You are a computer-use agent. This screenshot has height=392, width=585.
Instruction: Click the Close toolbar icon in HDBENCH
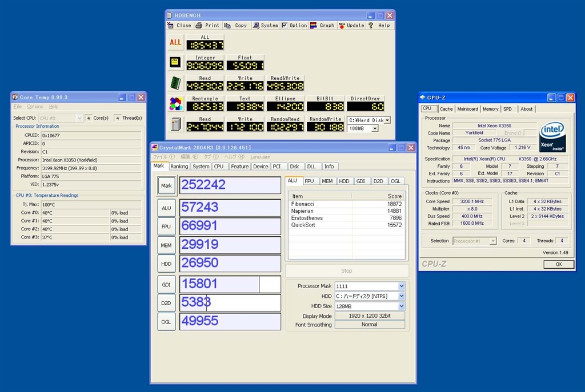pos(170,25)
